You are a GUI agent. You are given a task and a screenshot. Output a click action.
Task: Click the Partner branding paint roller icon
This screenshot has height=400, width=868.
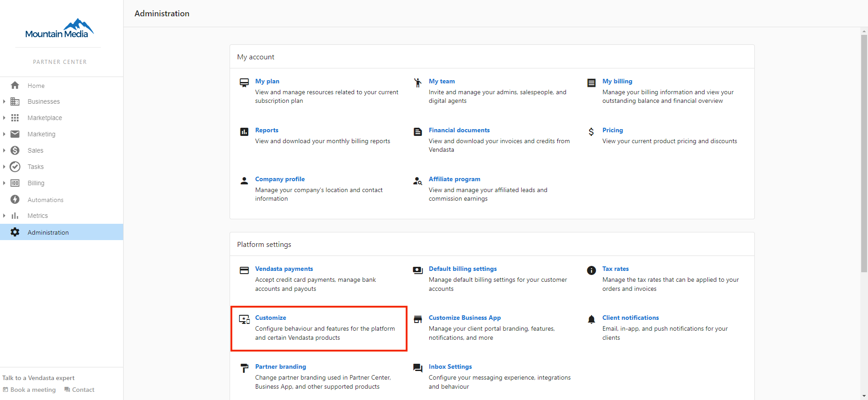[244, 368]
